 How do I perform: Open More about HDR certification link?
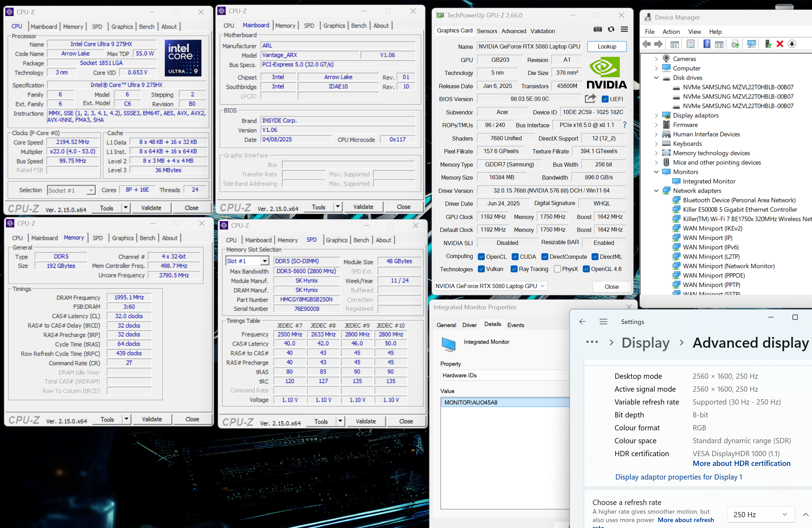[742, 463]
